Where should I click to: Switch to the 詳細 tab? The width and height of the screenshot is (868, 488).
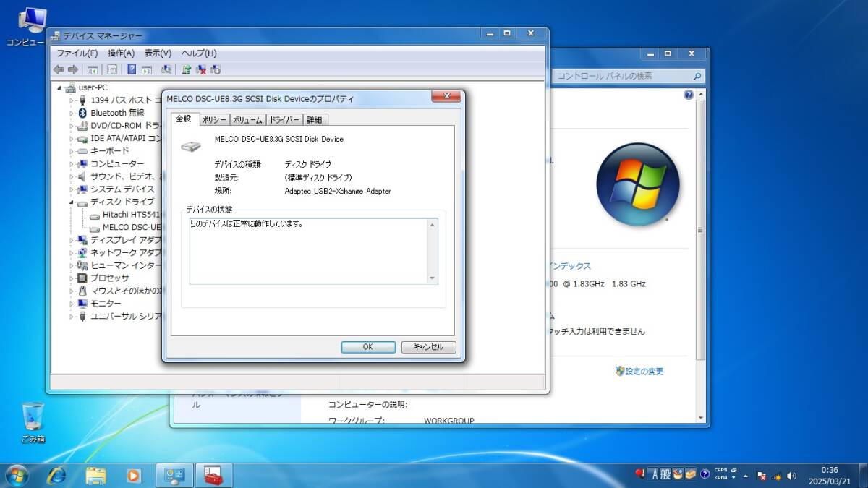point(315,120)
